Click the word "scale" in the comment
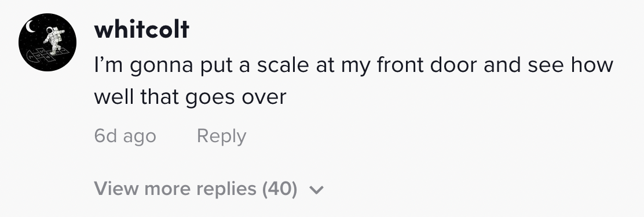 point(283,65)
